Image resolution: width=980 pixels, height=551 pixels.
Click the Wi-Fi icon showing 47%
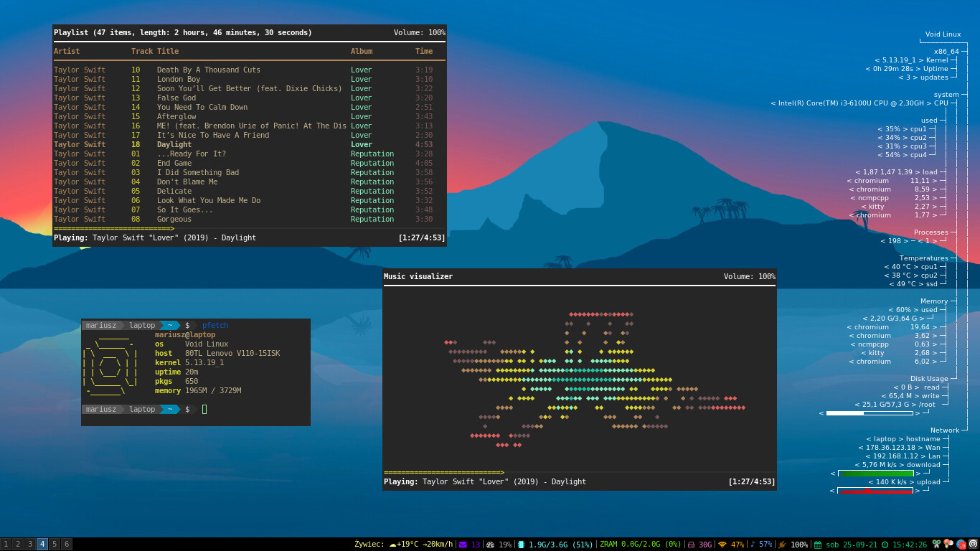[722, 545]
